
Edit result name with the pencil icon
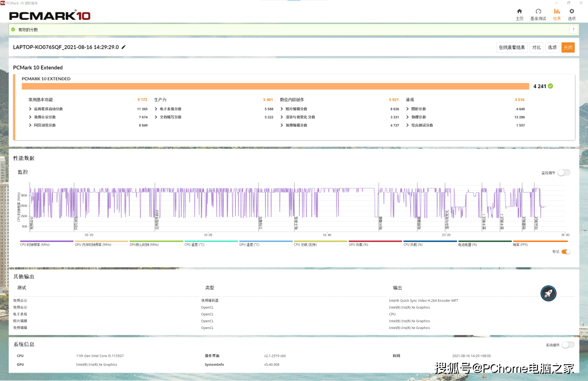(x=123, y=47)
